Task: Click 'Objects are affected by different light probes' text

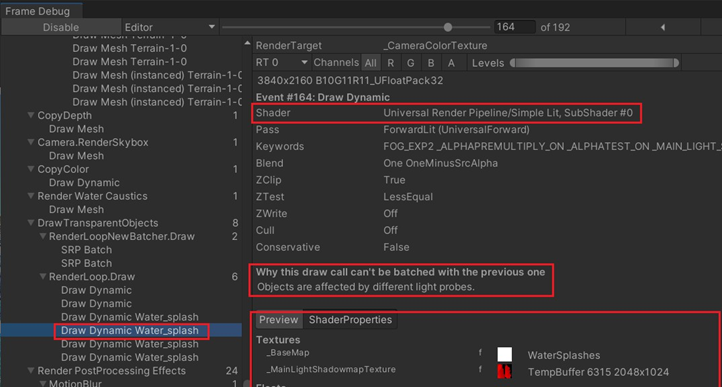Action: coord(366,287)
